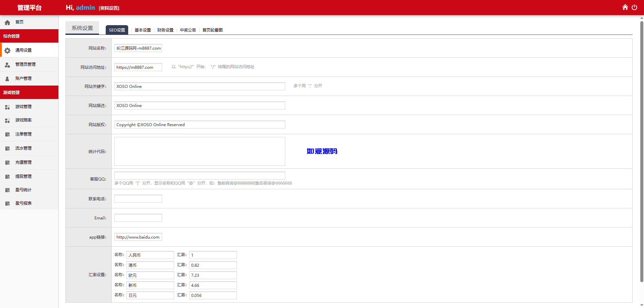Image resolution: width=644 pixels, height=308 pixels.
Task: Click the gear icon beside 通用设置
Action: click(7, 51)
